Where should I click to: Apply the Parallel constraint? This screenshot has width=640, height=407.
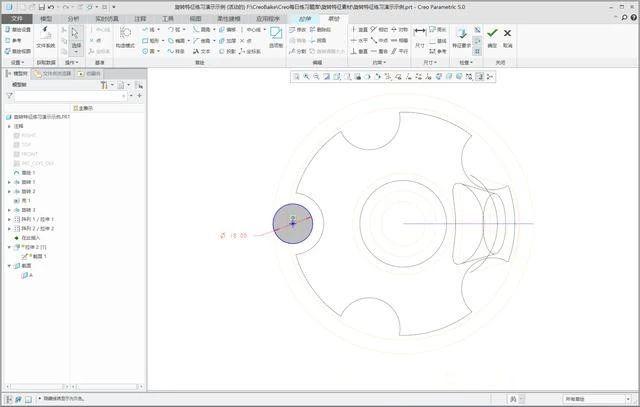(x=400, y=51)
